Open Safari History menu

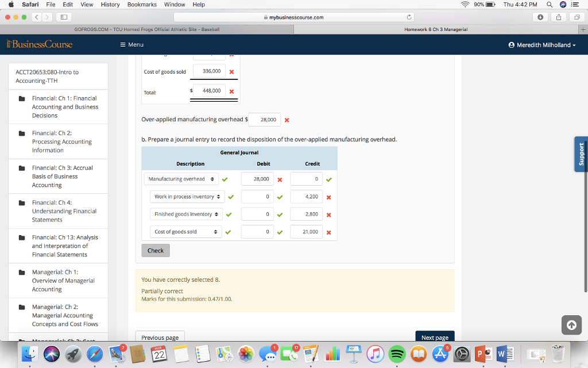click(x=110, y=5)
